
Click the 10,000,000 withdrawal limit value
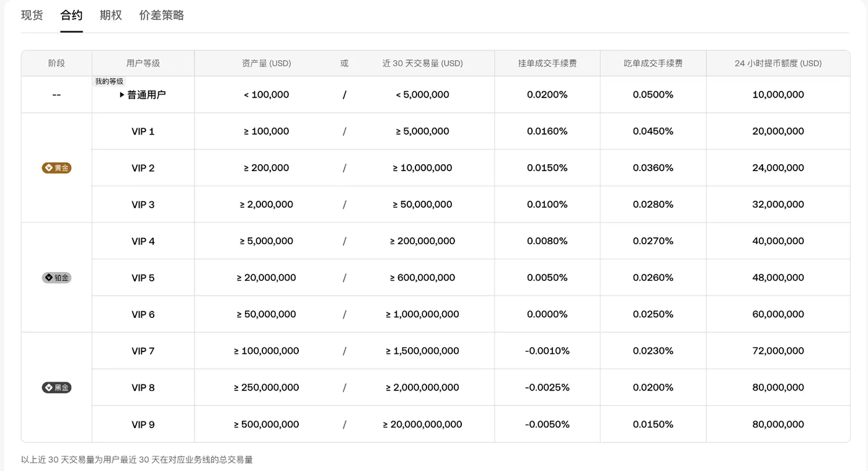pos(778,95)
